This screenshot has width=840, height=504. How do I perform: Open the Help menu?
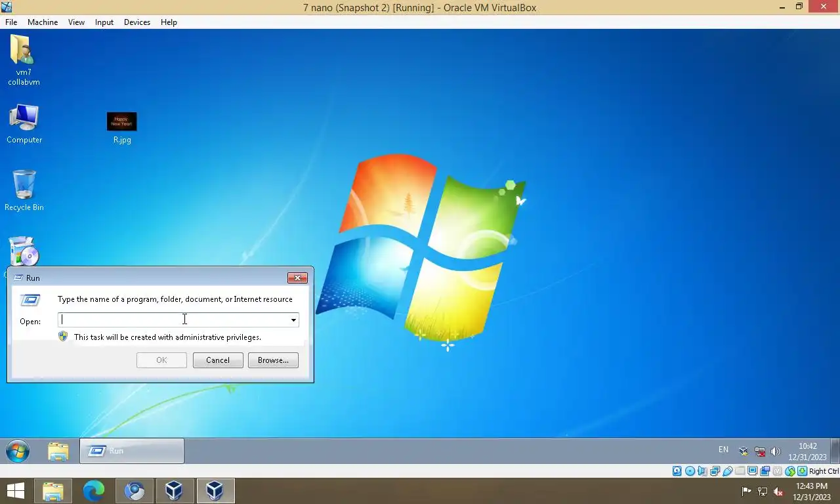pyautogui.click(x=169, y=22)
